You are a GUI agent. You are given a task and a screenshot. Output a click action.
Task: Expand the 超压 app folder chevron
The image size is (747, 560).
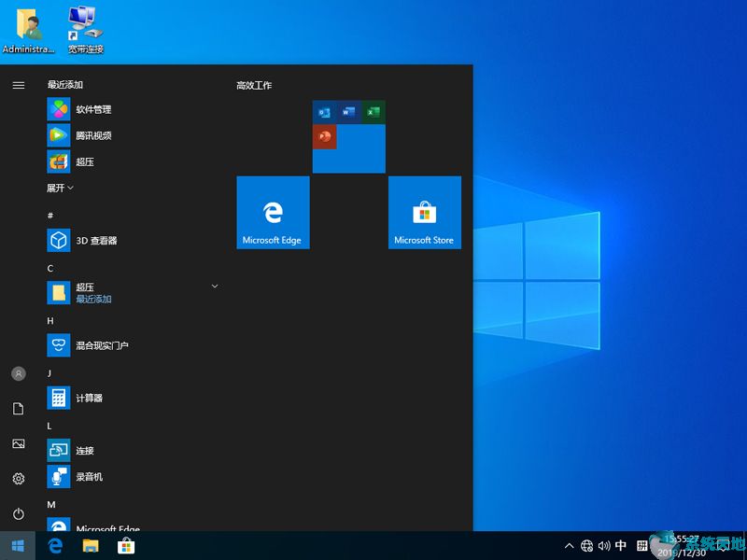click(x=214, y=285)
